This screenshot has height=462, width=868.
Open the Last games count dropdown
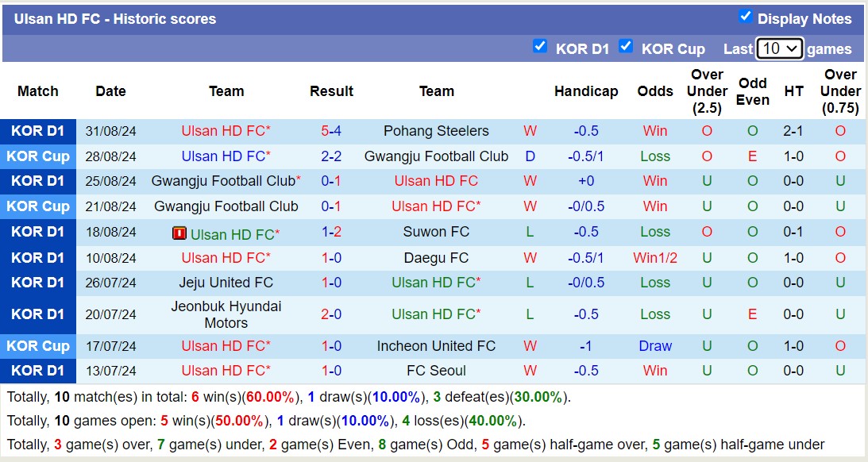780,48
